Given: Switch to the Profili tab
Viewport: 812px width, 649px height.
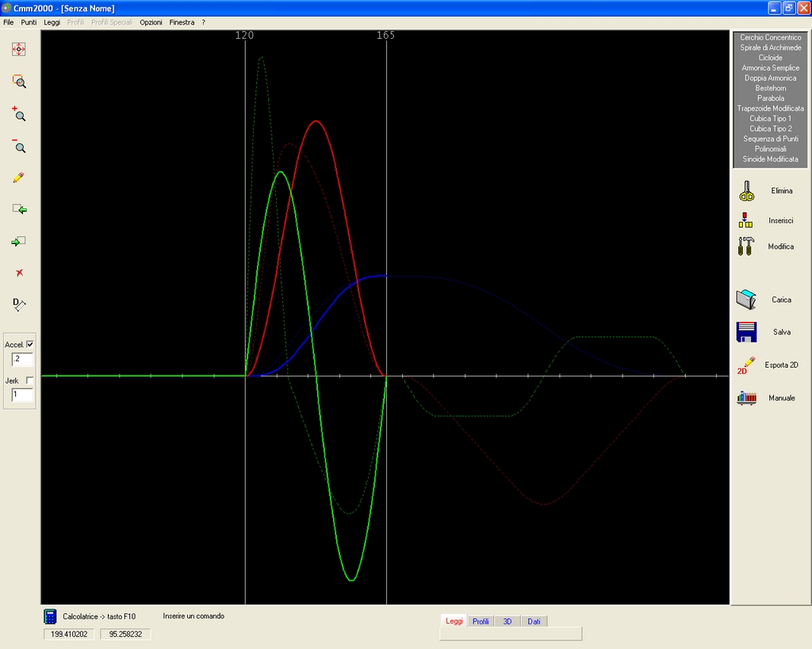Looking at the screenshot, I should pyautogui.click(x=481, y=621).
